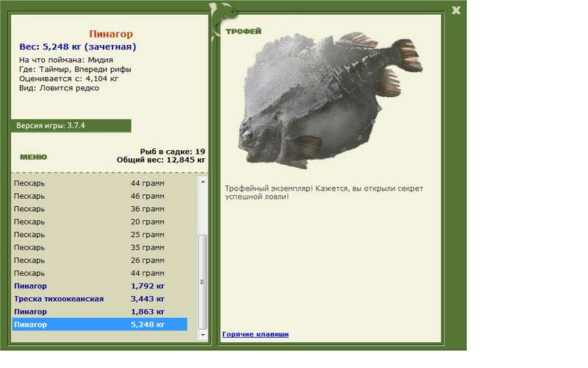Viewport: 588px width, 368px height.
Task: Open the МЕНЮ menu
Action: 33,157
